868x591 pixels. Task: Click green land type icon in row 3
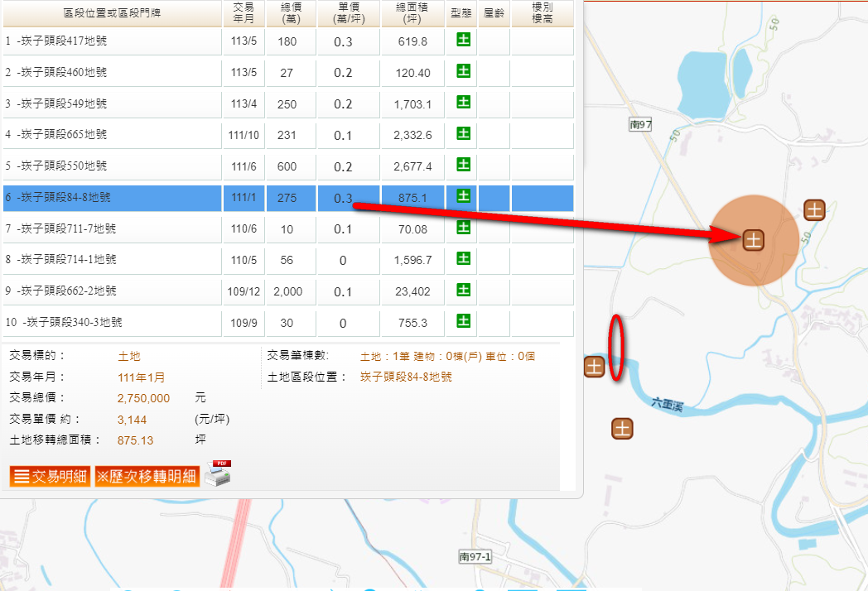point(463,103)
